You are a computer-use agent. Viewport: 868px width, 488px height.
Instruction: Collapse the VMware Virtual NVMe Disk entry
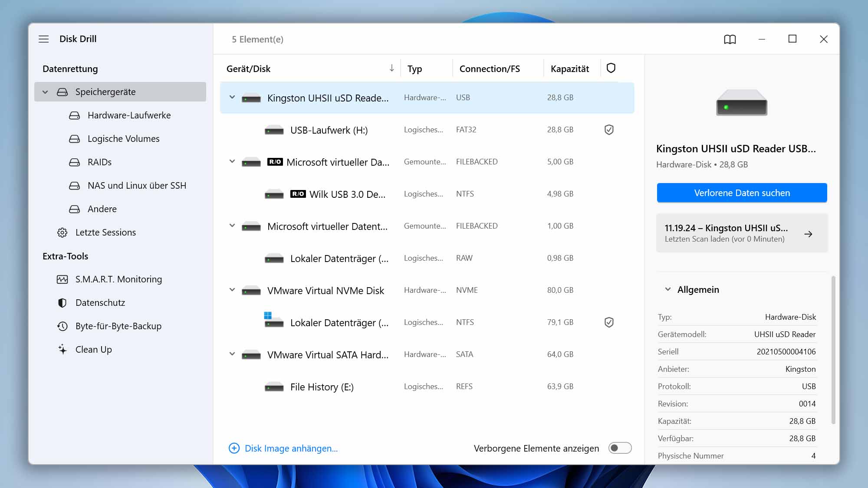click(x=232, y=290)
